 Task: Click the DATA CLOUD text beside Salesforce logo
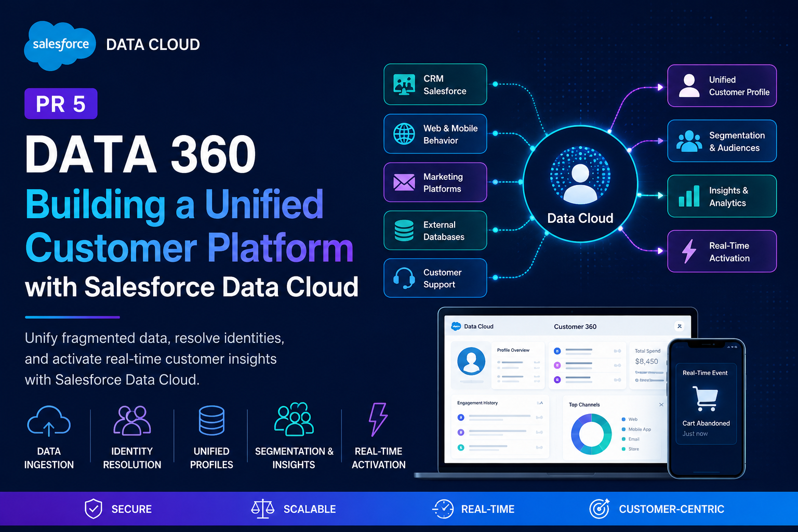tap(153, 45)
